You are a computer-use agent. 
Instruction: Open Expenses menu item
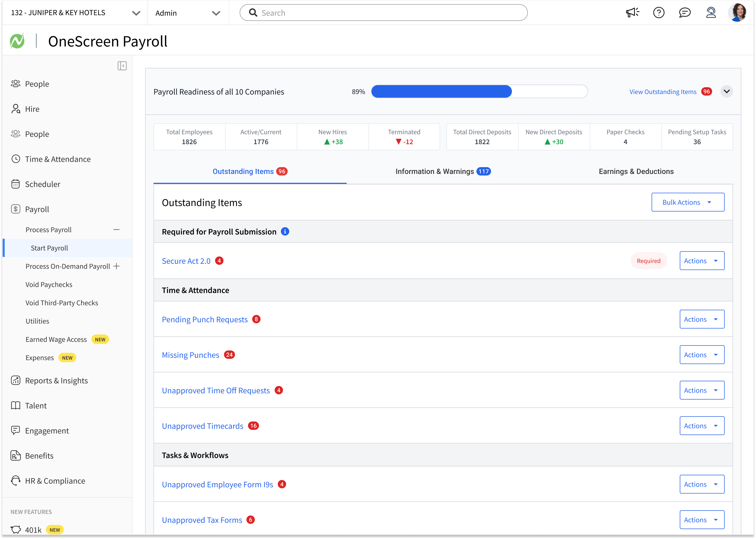coord(39,358)
